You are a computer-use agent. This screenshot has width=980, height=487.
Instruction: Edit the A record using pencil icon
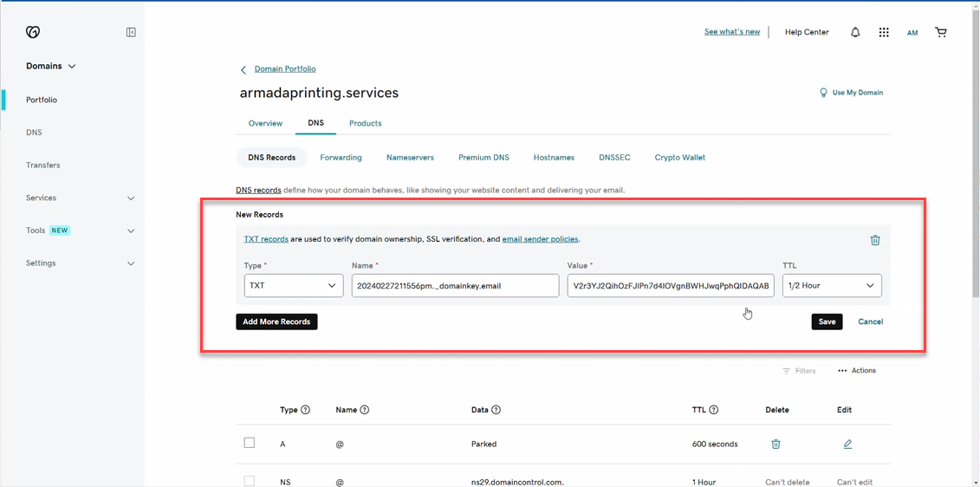847,444
